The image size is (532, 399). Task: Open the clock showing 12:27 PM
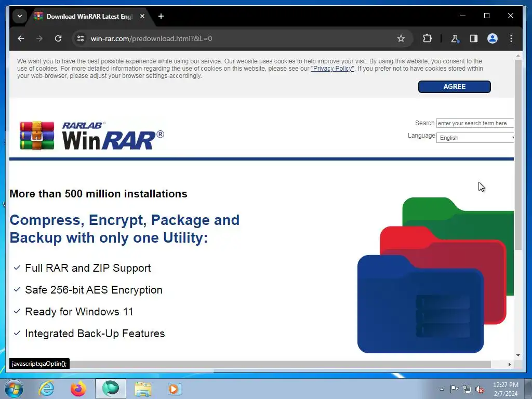506,389
